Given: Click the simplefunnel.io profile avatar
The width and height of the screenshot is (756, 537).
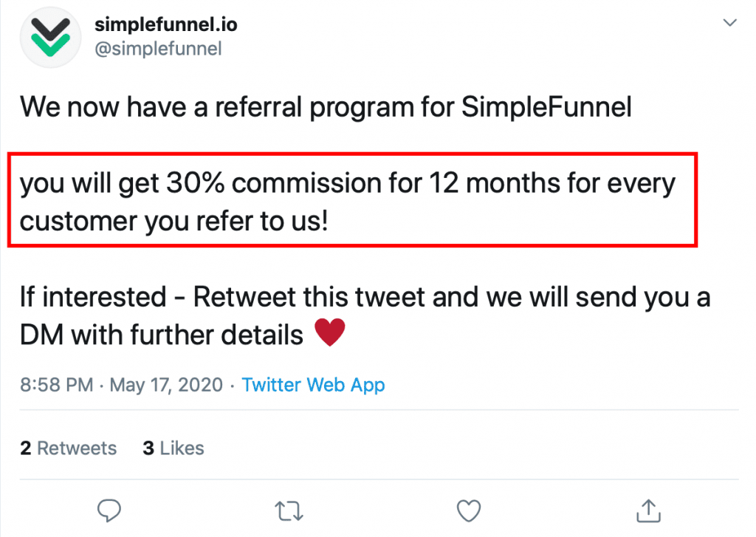Looking at the screenshot, I should click(50, 36).
